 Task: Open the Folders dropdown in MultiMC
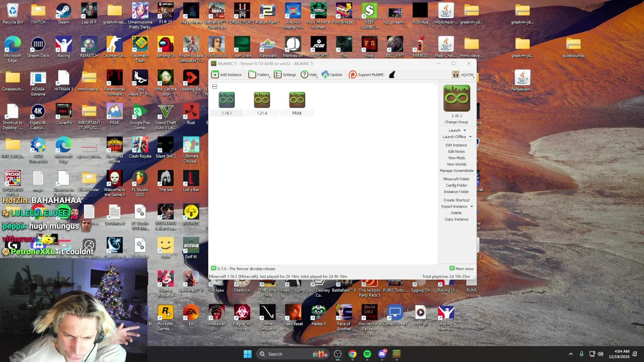260,74
